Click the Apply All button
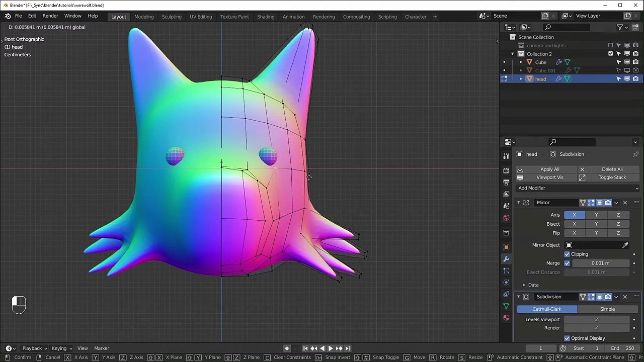The height and width of the screenshot is (362, 644). [x=546, y=169]
